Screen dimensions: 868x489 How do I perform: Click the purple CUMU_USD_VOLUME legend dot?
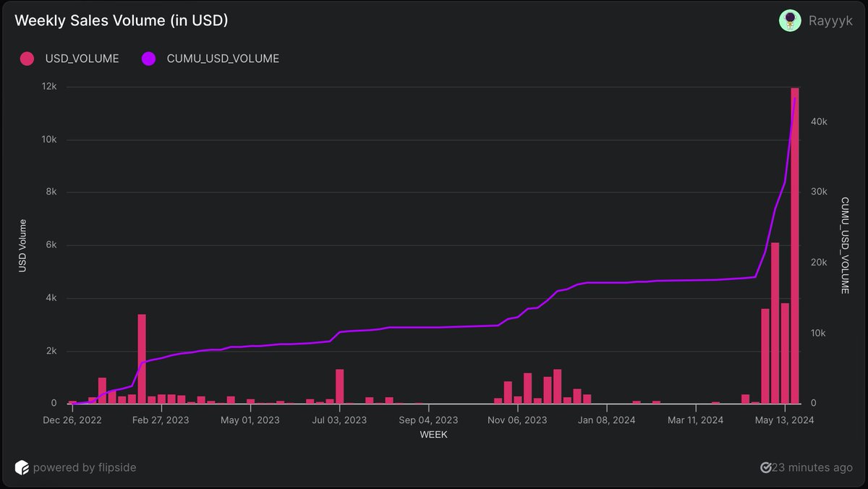148,58
